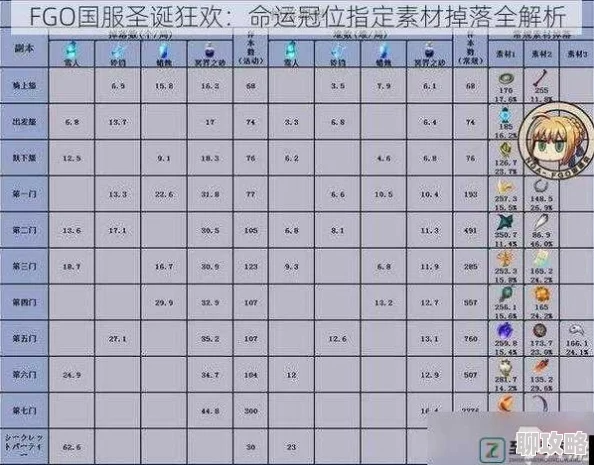Click the 素材1 column header
The image size is (594, 465).
[x=505, y=54]
